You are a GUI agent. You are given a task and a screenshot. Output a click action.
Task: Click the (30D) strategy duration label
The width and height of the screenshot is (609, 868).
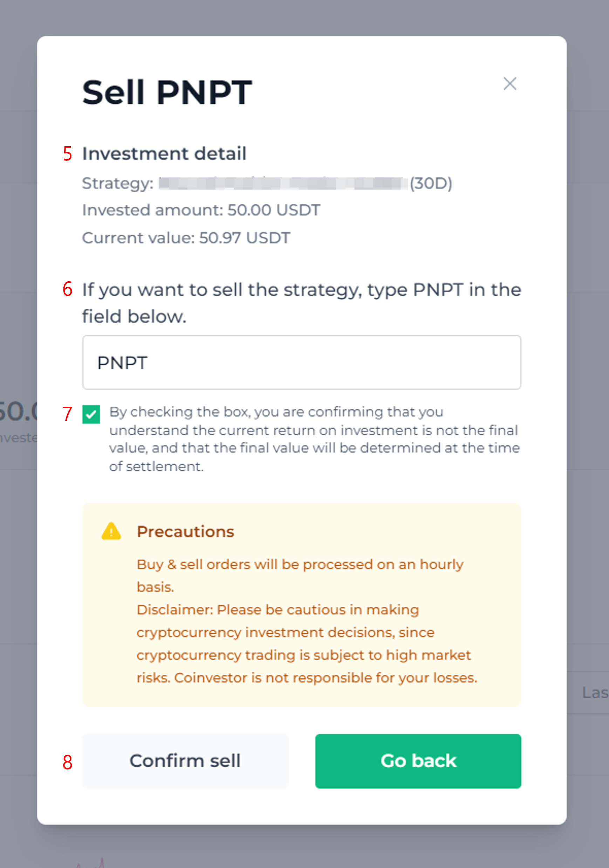pos(431,184)
